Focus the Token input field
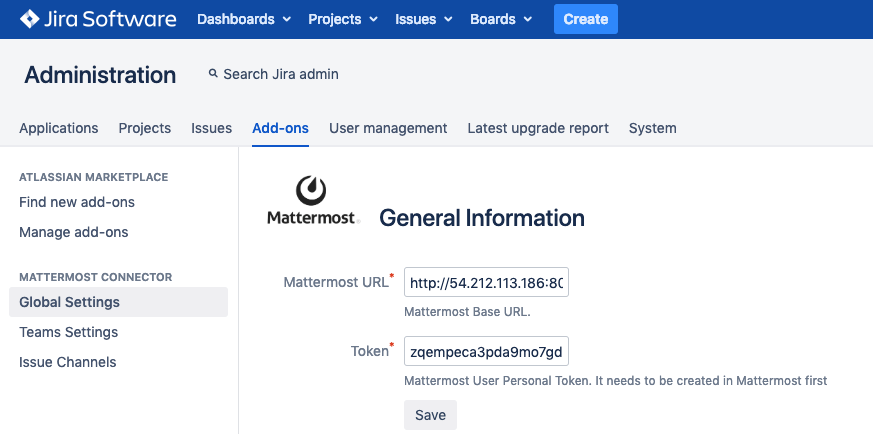Viewport: 873px width, 434px height. [x=486, y=351]
